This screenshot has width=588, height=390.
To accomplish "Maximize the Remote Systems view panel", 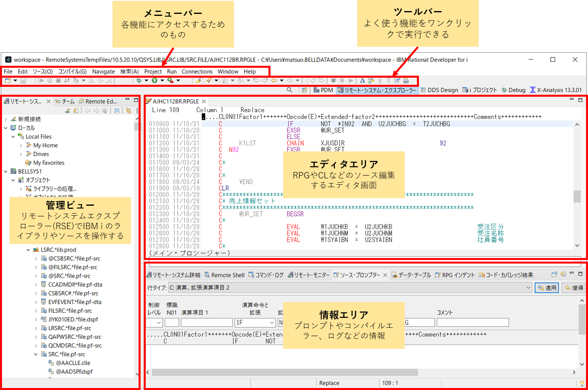I will pos(136,100).
